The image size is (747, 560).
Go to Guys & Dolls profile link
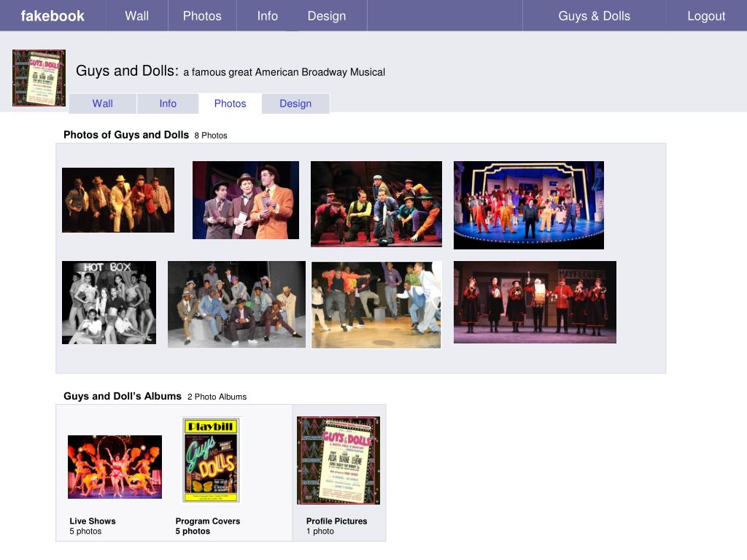click(x=594, y=16)
